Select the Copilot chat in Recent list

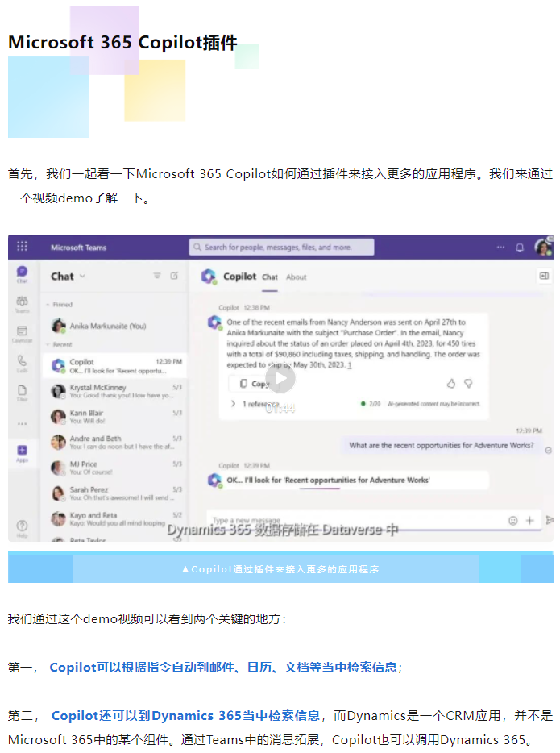click(x=114, y=366)
